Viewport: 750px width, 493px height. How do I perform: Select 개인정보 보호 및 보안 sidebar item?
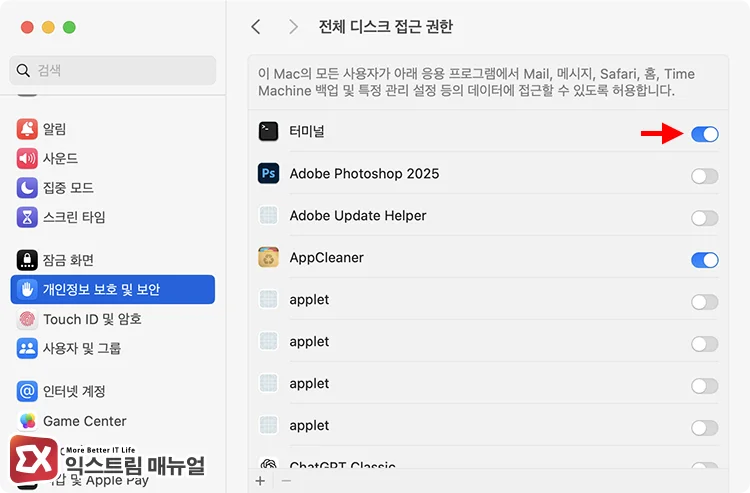(x=112, y=289)
